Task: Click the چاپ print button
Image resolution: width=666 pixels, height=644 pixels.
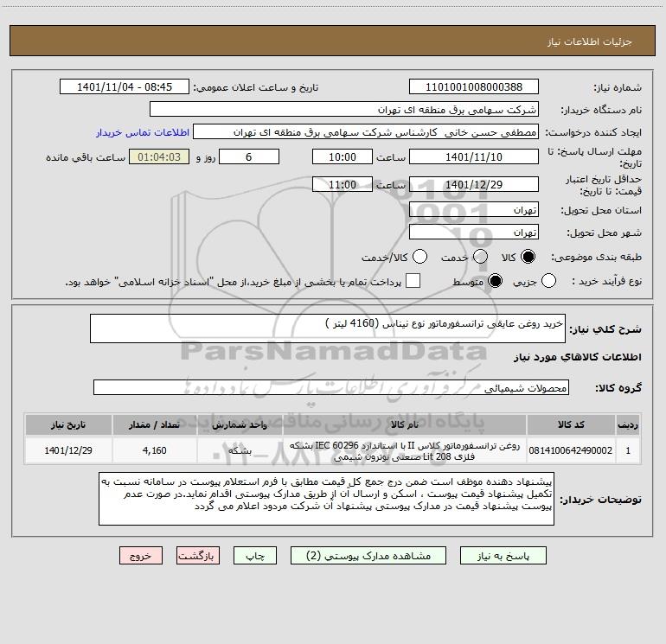Action: coord(255,556)
